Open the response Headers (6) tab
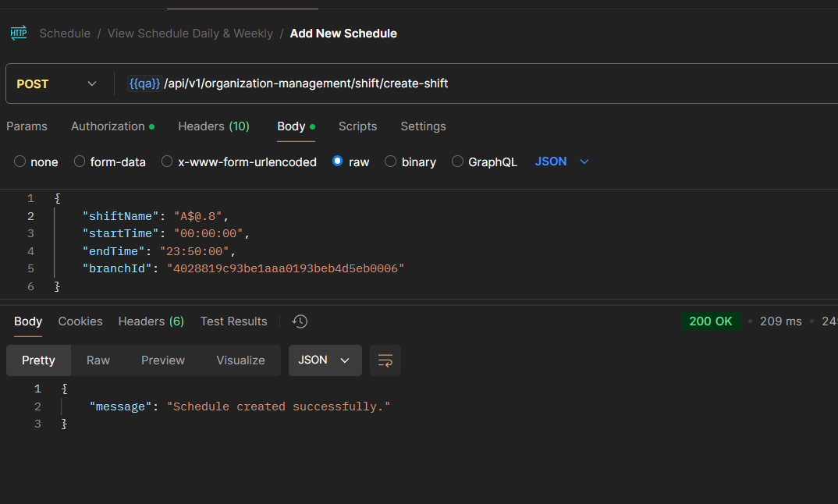Screen dimensions: 838x504 point(151,321)
